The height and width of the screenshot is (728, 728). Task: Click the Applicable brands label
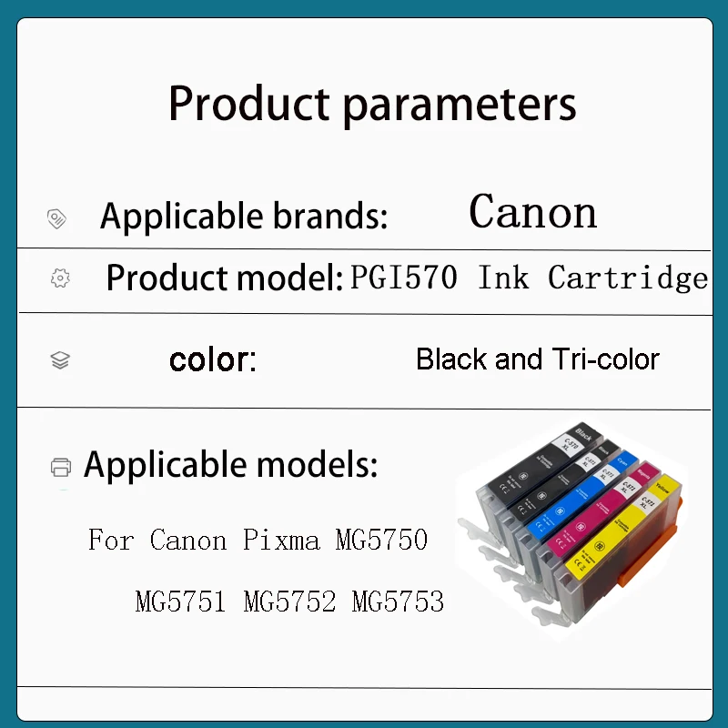coord(244,217)
